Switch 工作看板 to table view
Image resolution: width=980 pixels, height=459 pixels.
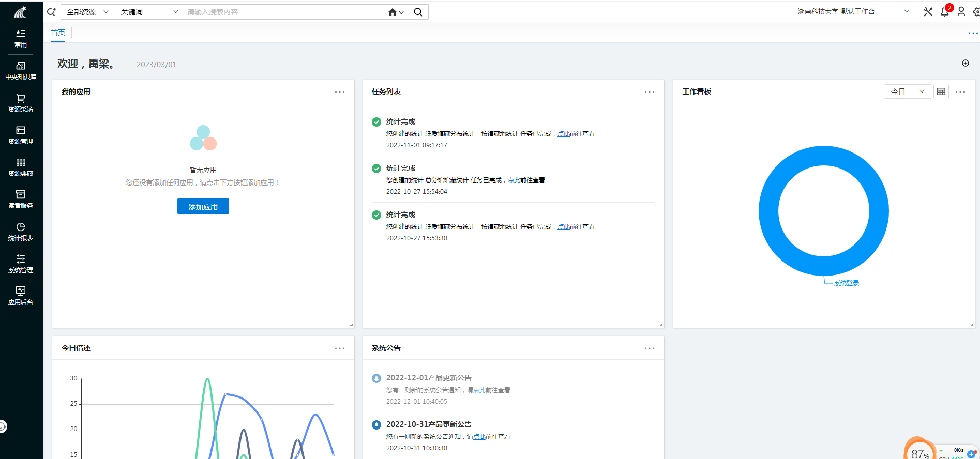click(941, 91)
